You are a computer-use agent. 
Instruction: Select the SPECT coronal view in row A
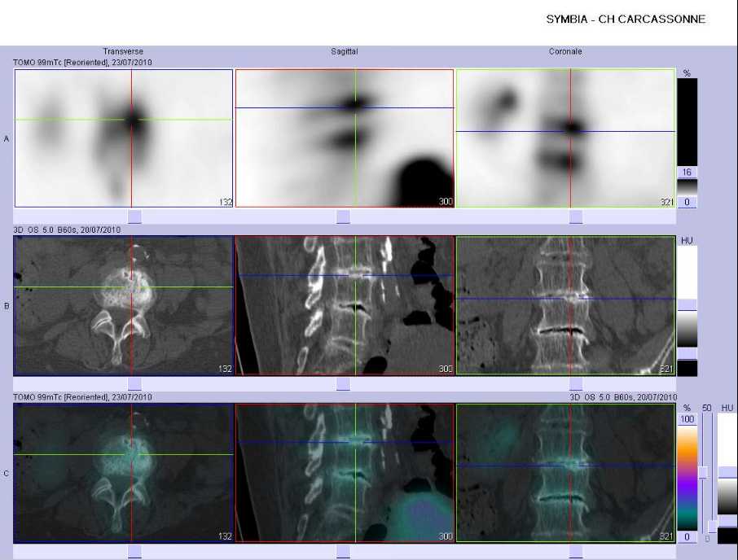click(565, 138)
